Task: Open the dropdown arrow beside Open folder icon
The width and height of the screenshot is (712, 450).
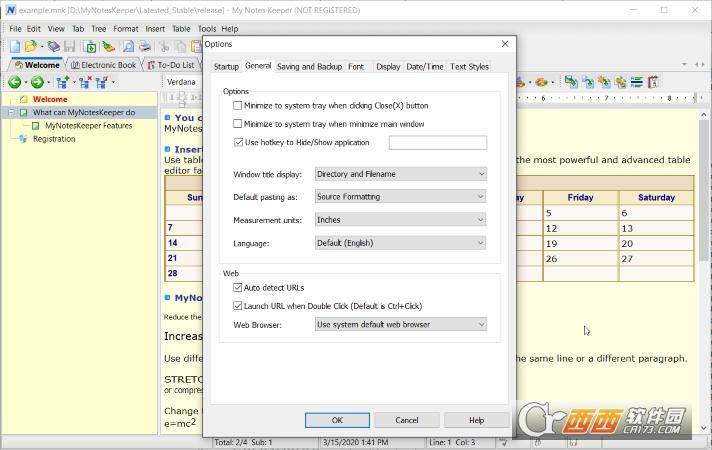Action: click(x=42, y=46)
